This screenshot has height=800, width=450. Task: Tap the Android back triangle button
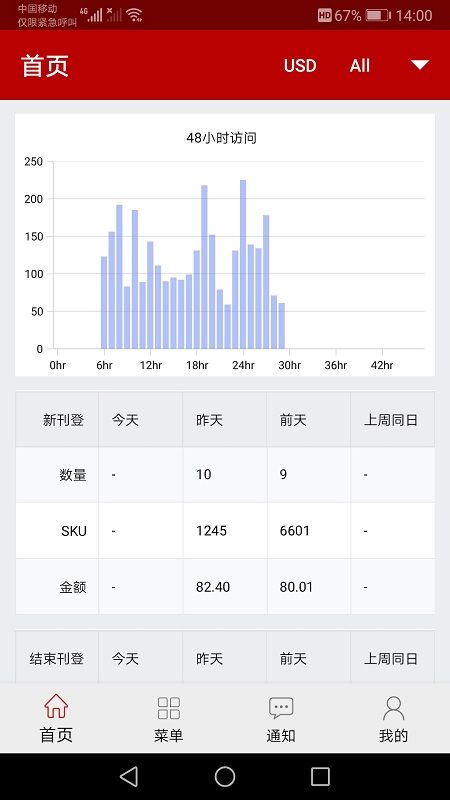[129, 777]
